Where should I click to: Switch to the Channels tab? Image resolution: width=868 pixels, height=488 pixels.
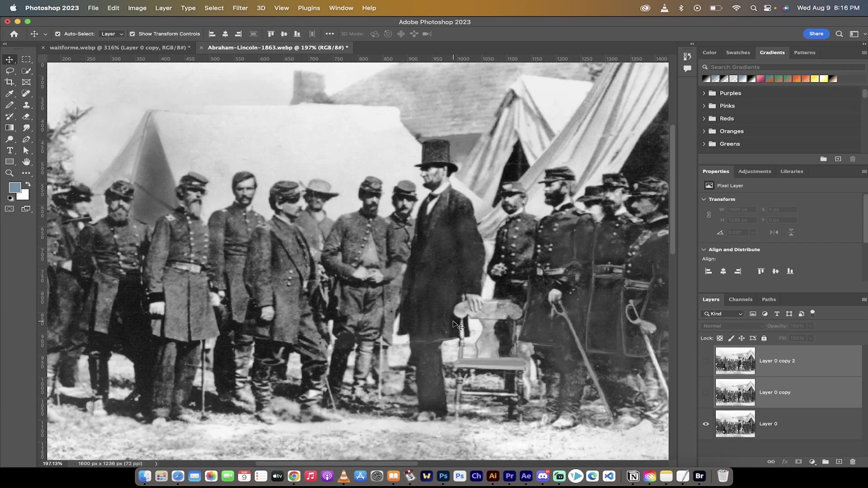tap(741, 299)
